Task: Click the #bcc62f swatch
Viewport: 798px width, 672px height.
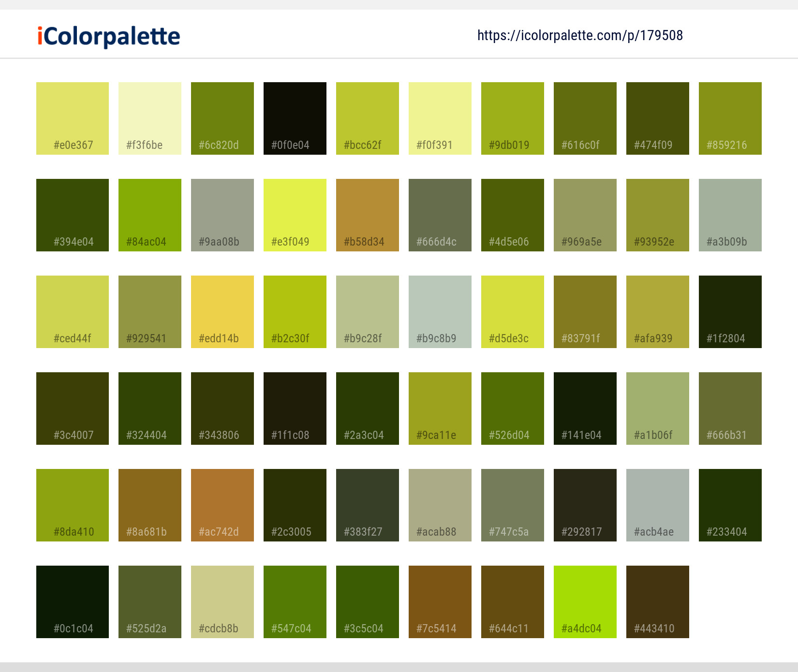Action: click(368, 118)
